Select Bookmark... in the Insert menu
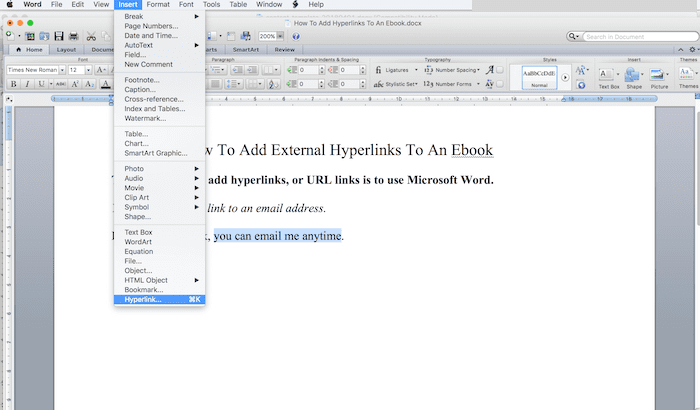This screenshot has width=700, height=410. click(x=145, y=289)
